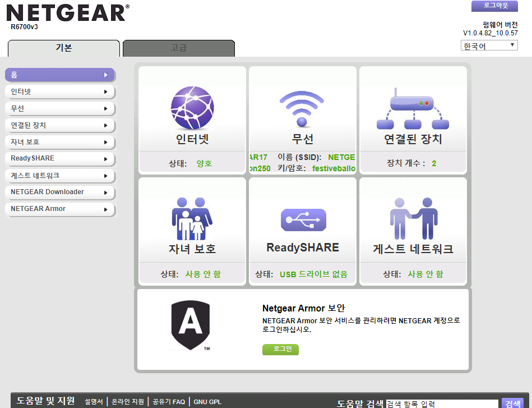This screenshot has height=408, width=532.
Task: Open the GNU GPL link
Action: click(207, 402)
